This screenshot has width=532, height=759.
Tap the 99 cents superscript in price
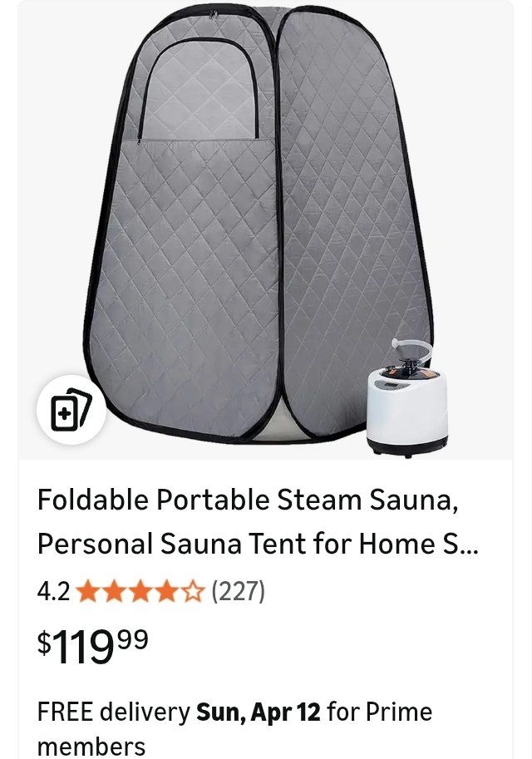click(x=133, y=639)
